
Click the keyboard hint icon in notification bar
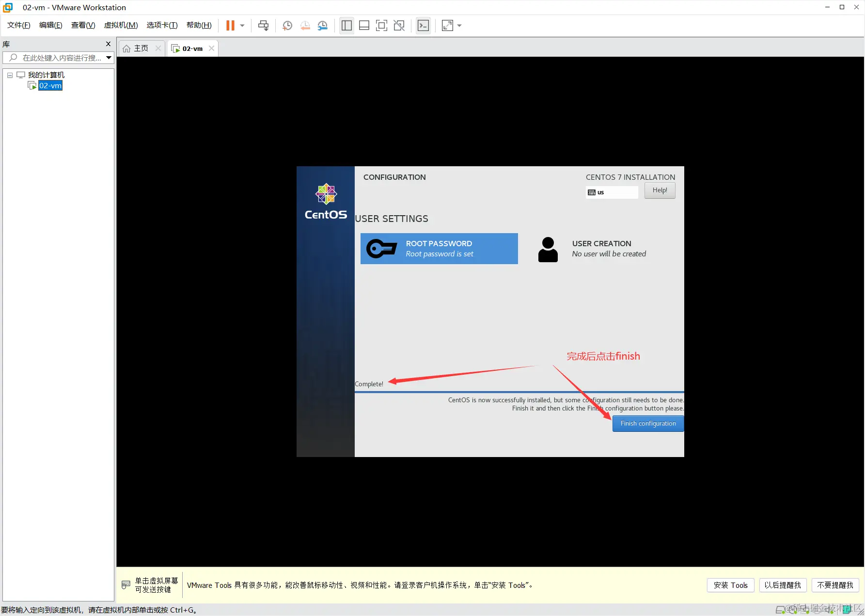tap(126, 585)
